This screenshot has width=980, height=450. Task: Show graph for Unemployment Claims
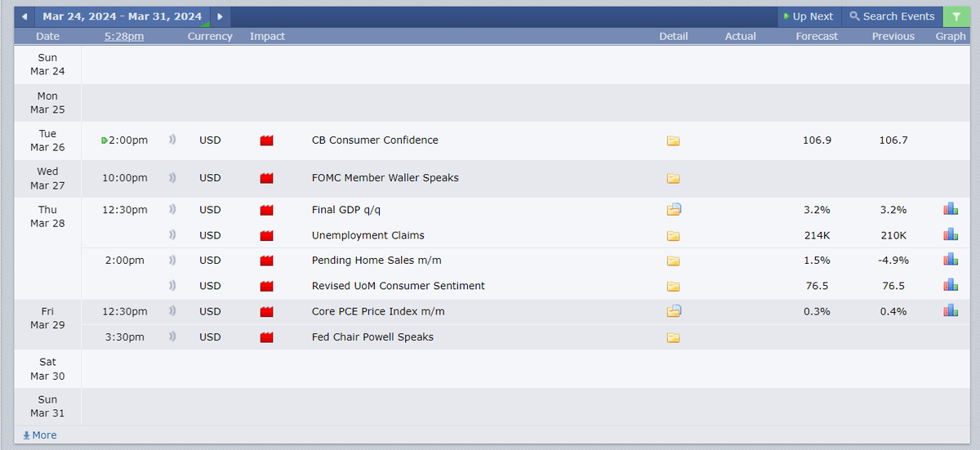click(x=951, y=234)
